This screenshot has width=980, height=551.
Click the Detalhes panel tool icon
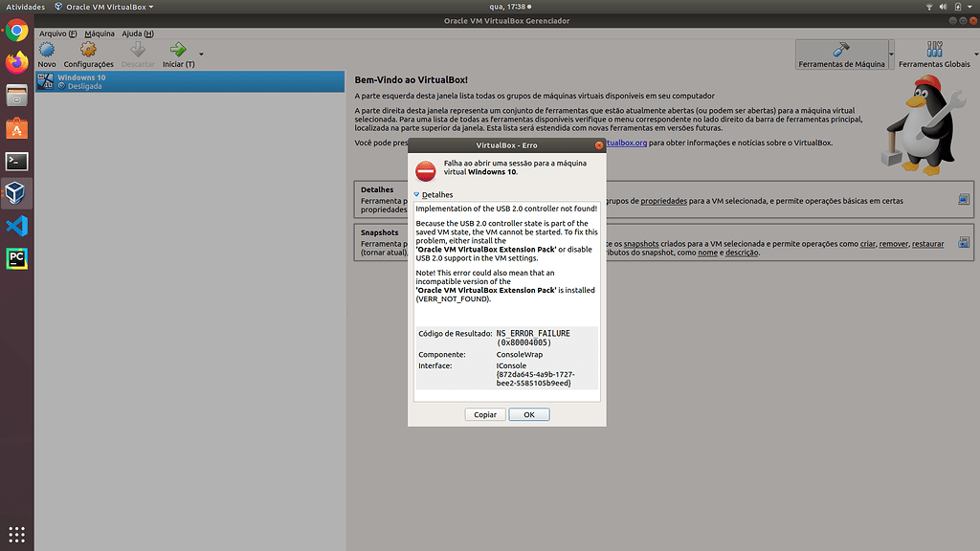click(x=964, y=200)
